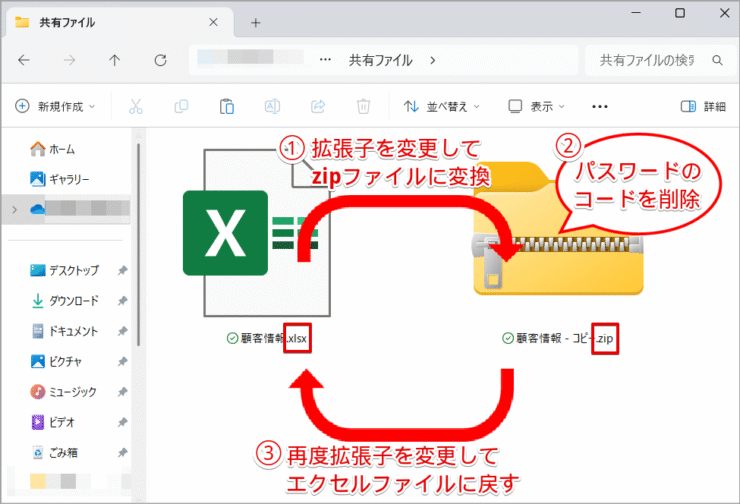
Task: Click the Copy icon in toolbar
Action: tap(181, 107)
